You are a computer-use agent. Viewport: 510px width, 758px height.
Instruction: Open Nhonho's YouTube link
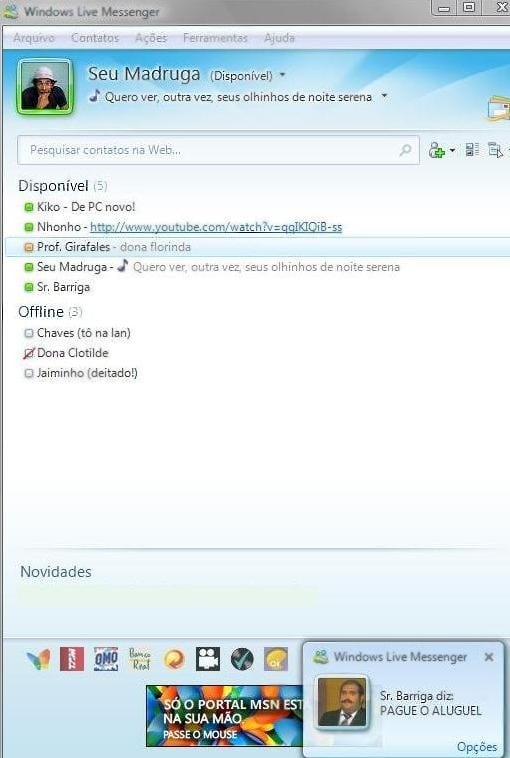(216, 227)
